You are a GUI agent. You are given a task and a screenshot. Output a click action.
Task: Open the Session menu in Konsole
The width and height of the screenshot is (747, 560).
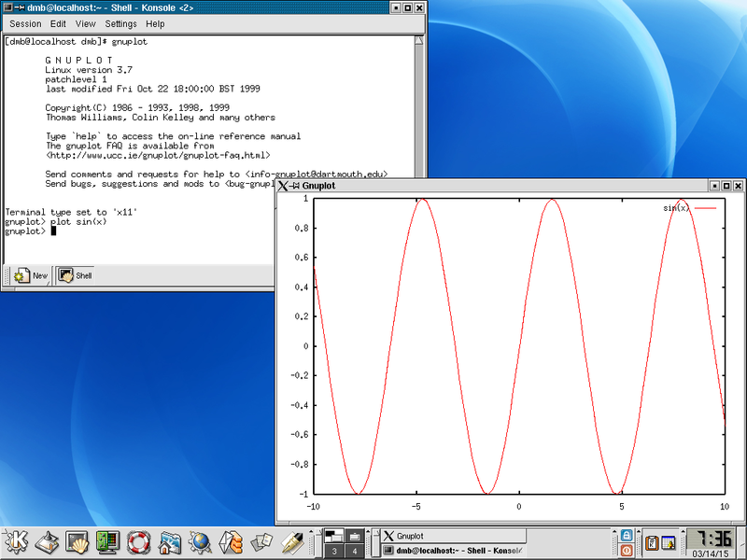(25, 24)
